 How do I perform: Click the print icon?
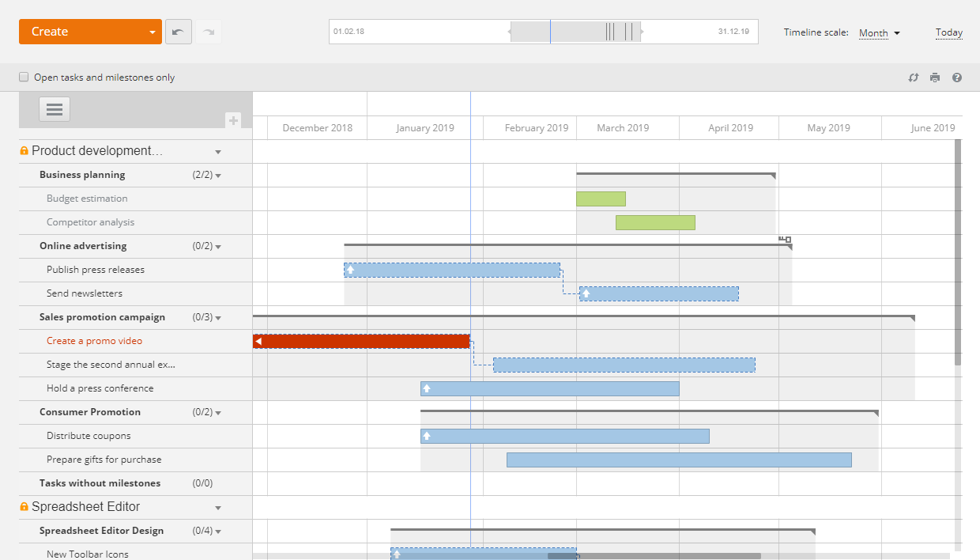(x=935, y=78)
